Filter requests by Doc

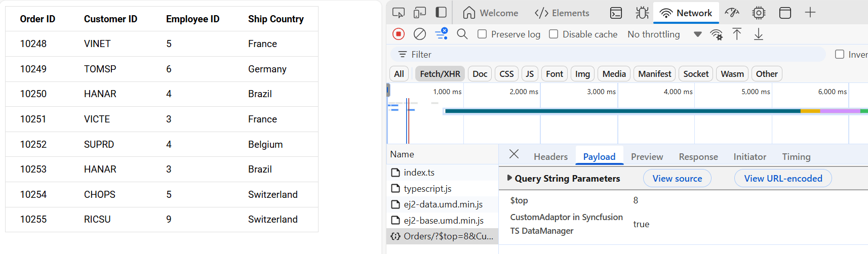[480, 74]
